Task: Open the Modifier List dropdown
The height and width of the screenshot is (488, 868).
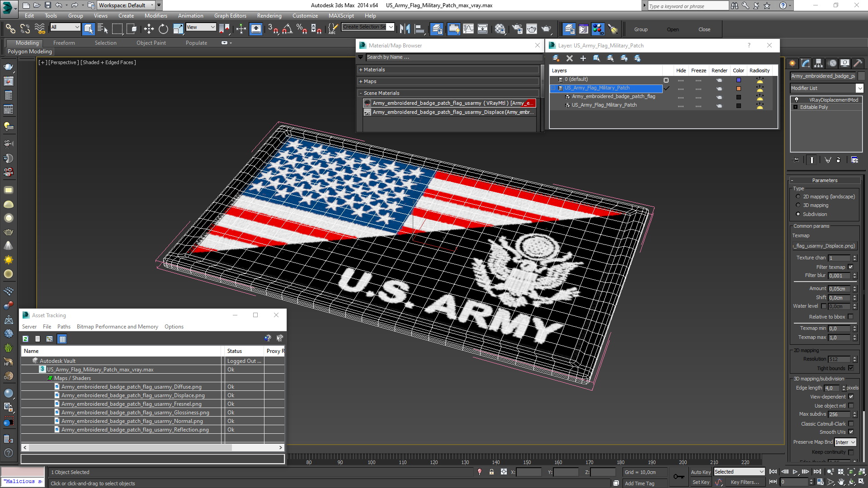Action: [826, 88]
